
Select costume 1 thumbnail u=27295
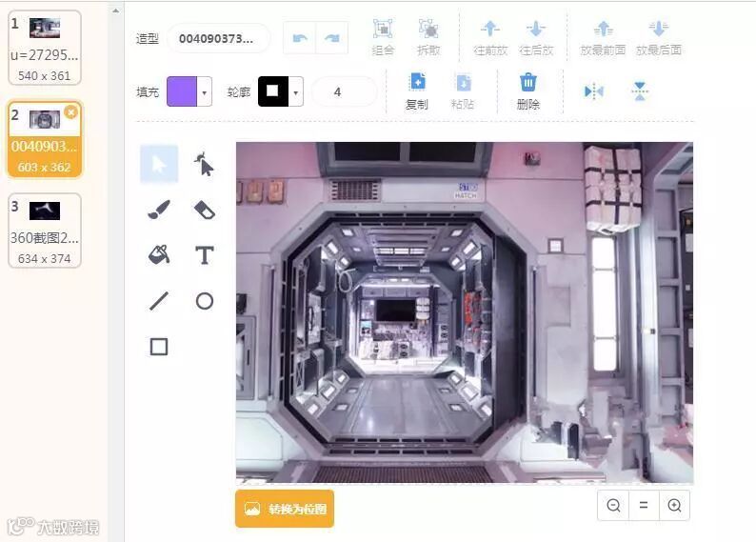click(45, 48)
